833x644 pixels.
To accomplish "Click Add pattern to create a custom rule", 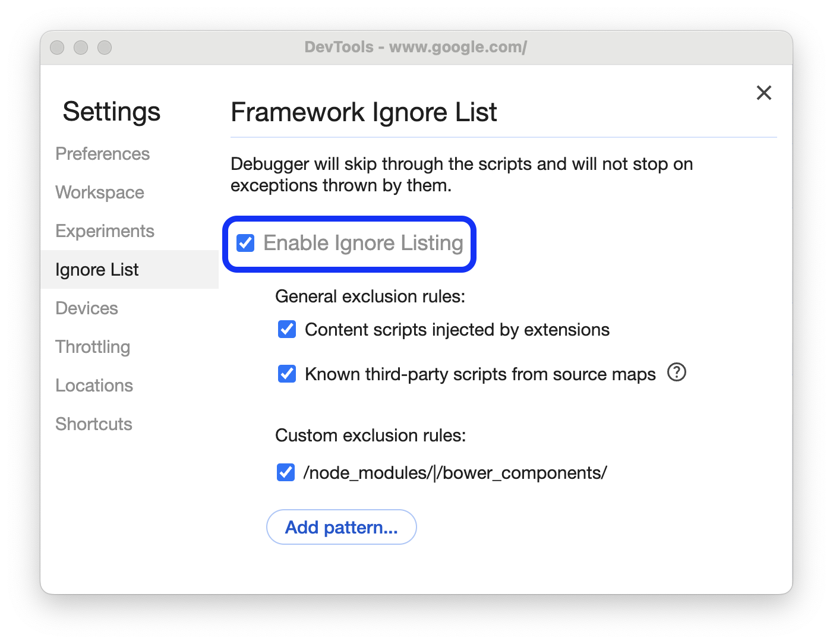I will [x=342, y=527].
